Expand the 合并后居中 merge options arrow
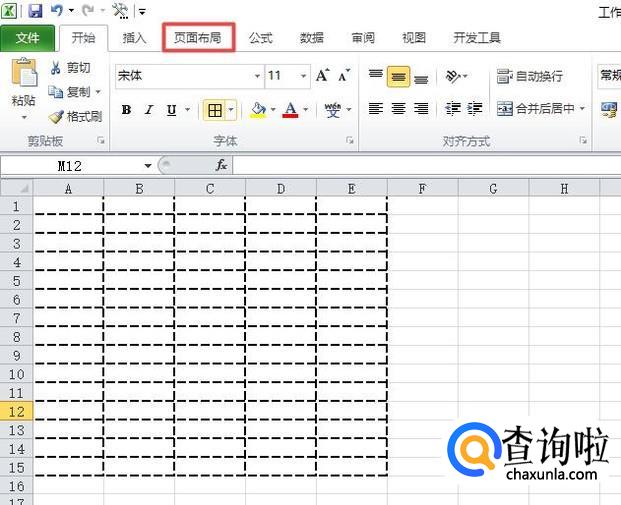Image resolution: width=621 pixels, height=505 pixels. [582, 108]
